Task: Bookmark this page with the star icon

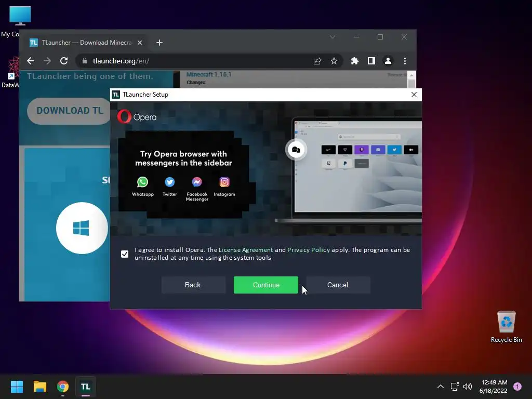Action: pyautogui.click(x=334, y=61)
